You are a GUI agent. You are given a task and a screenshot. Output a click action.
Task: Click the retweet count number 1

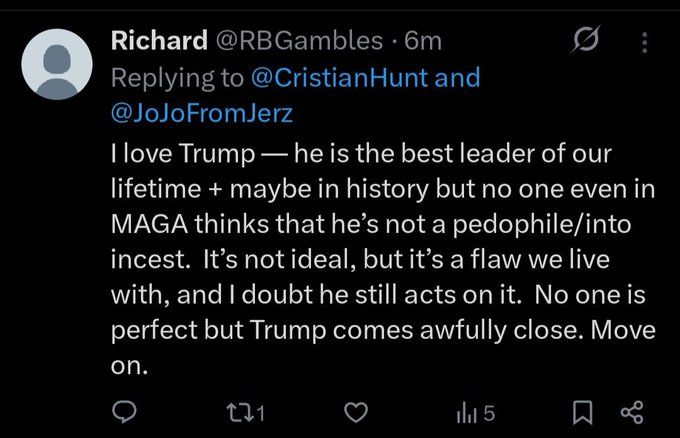(x=257, y=412)
